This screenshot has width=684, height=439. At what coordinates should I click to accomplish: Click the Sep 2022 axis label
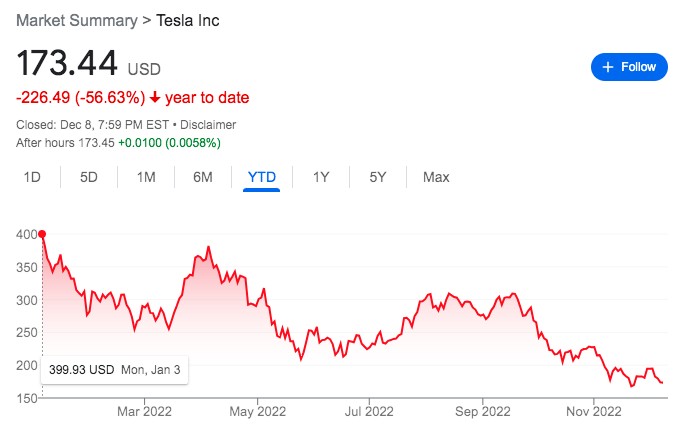(482, 410)
